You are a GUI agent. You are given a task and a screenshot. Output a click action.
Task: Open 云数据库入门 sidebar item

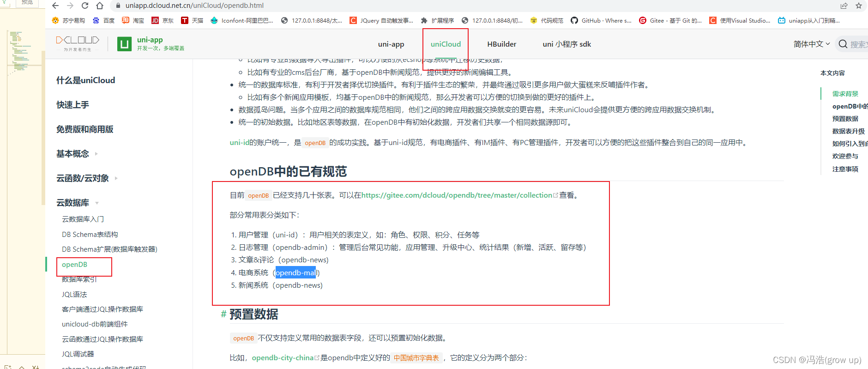(x=83, y=219)
